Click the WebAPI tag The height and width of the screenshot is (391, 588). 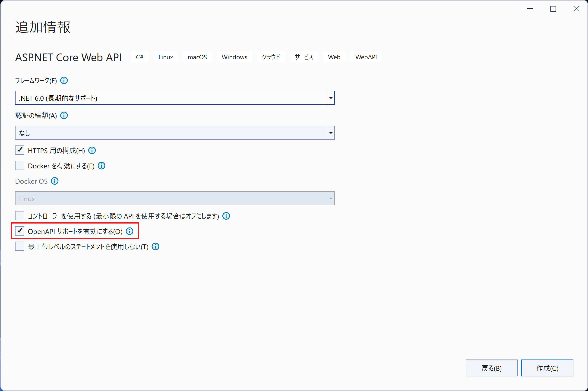click(366, 57)
